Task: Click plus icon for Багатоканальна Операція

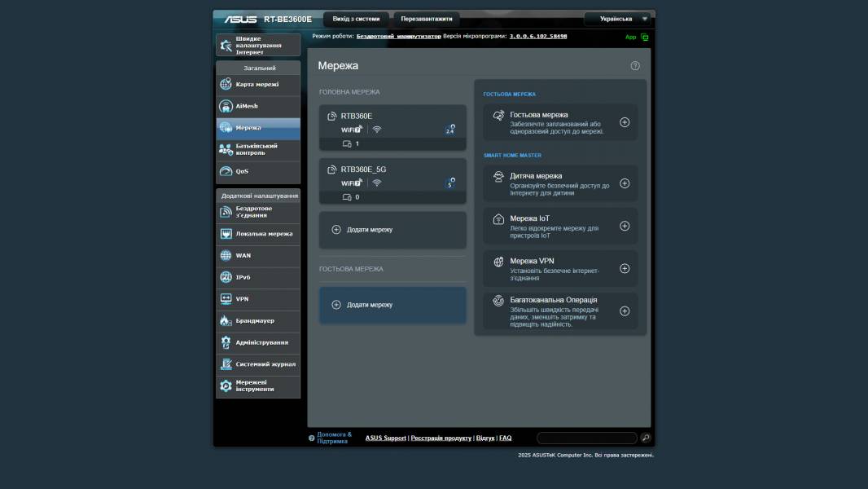Action: (x=625, y=311)
